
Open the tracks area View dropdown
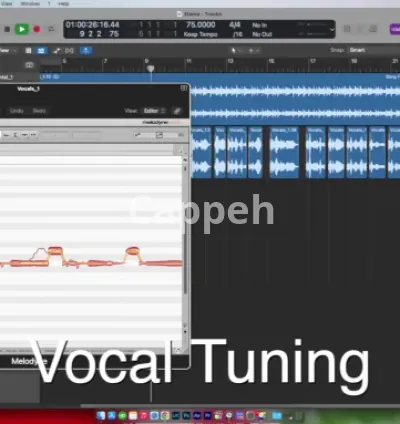point(8,51)
